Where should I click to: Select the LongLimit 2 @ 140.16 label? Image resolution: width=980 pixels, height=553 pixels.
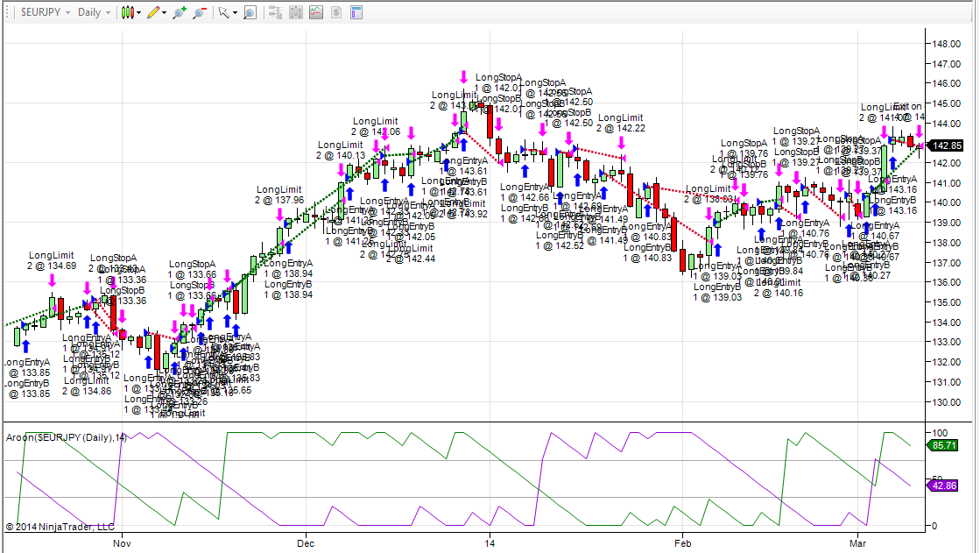tap(778, 287)
